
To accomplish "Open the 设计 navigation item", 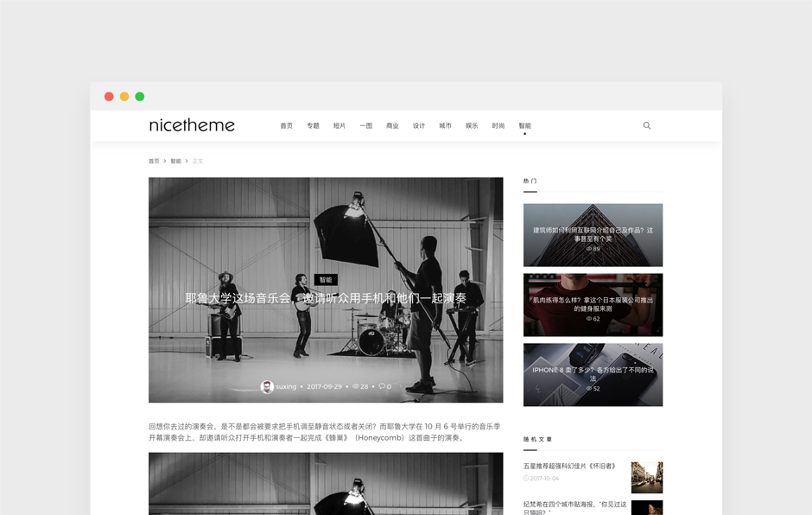I will [x=419, y=126].
